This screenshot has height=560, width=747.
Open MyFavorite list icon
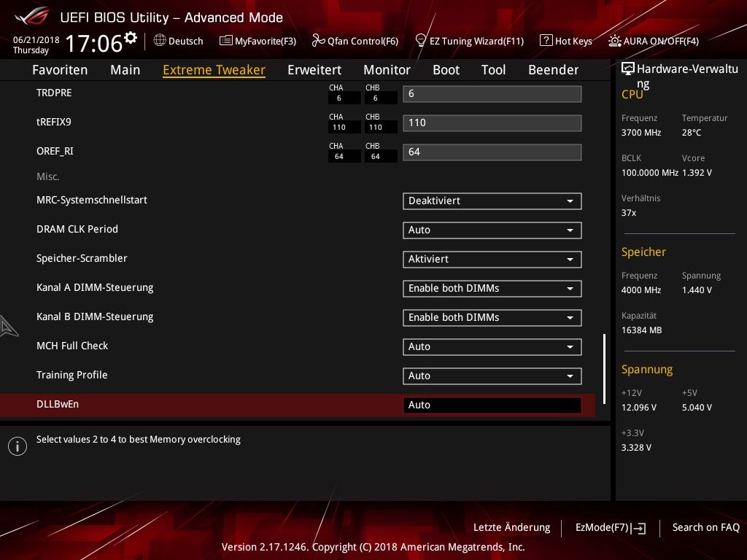[226, 41]
